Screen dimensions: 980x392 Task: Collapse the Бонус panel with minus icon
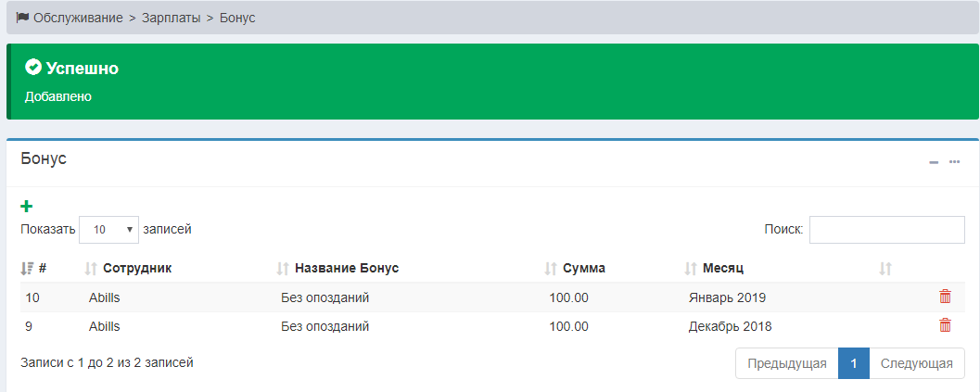(x=934, y=162)
